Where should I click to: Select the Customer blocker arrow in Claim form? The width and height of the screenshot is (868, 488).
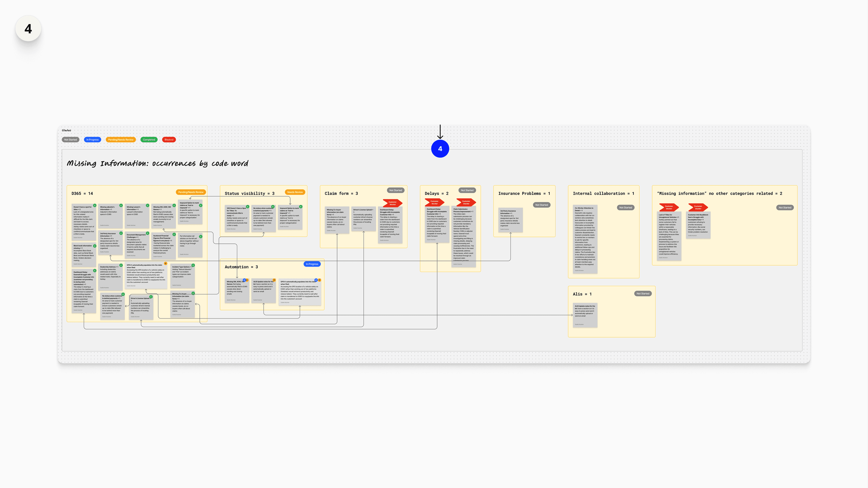click(393, 203)
